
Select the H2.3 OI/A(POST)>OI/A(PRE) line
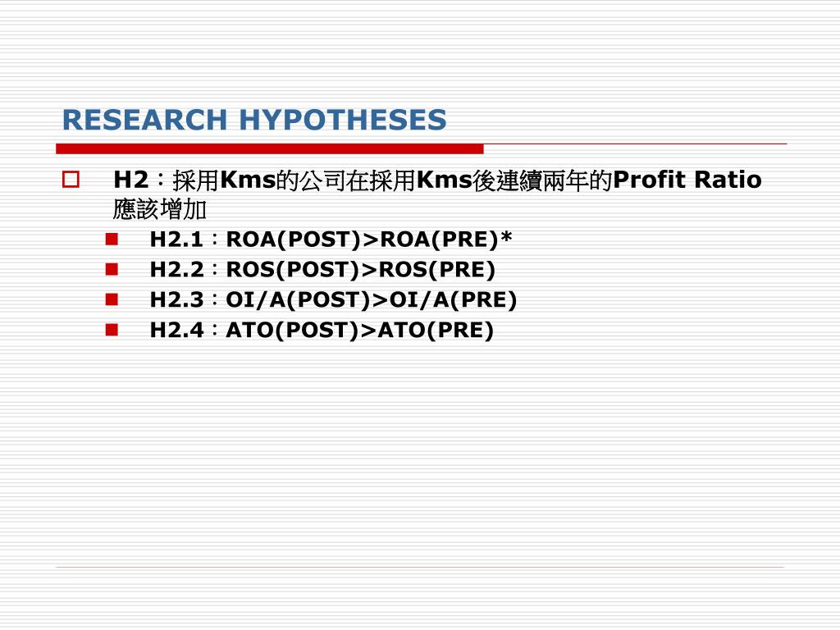[333, 300]
